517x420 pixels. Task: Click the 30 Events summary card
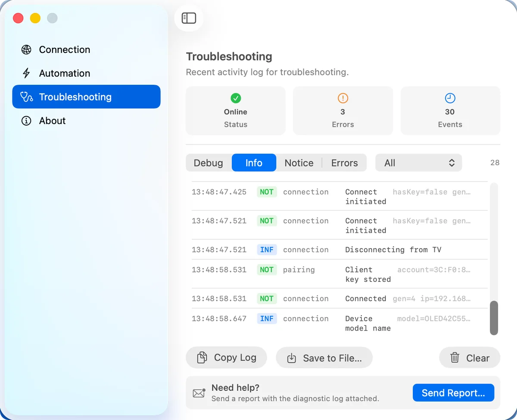pyautogui.click(x=450, y=111)
